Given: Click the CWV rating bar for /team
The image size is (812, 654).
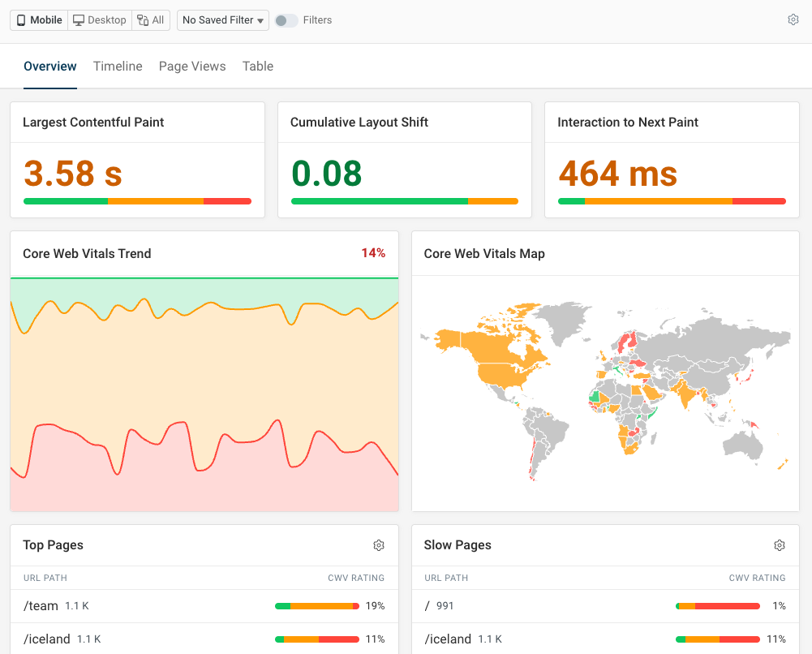Looking at the screenshot, I should tap(316, 605).
